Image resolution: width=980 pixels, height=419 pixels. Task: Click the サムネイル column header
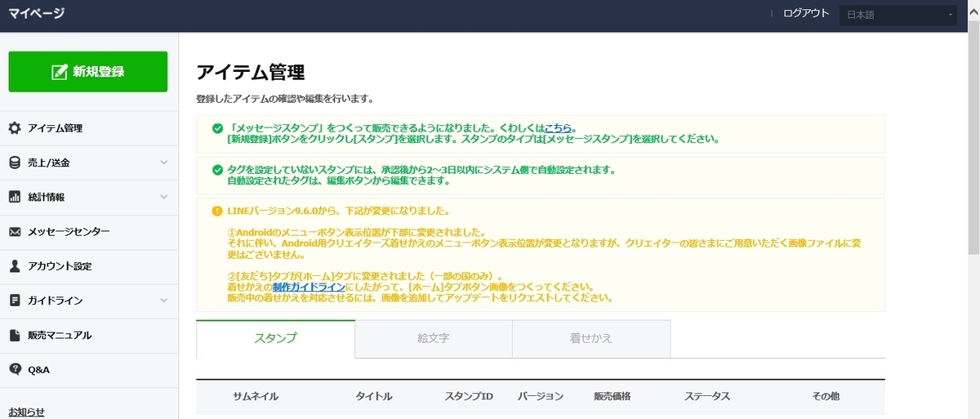[x=256, y=396]
